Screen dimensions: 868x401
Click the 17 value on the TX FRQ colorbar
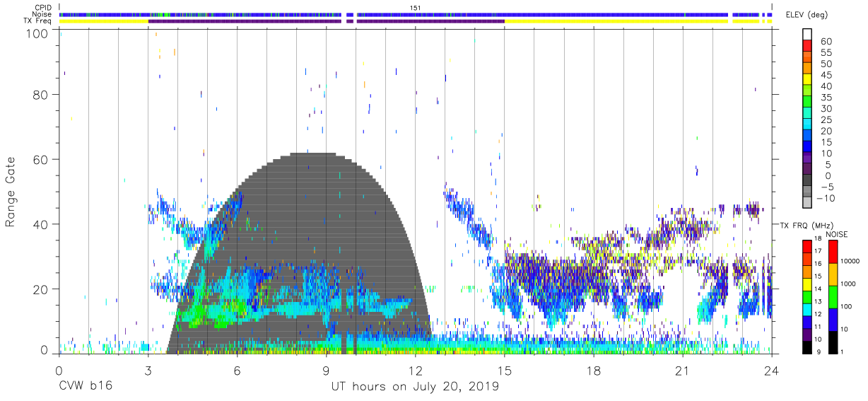pyautogui.click(x=820, y=251)
